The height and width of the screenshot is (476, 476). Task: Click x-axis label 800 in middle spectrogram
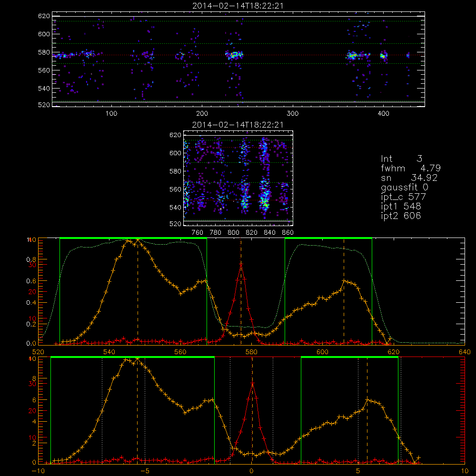pos(233,233)
